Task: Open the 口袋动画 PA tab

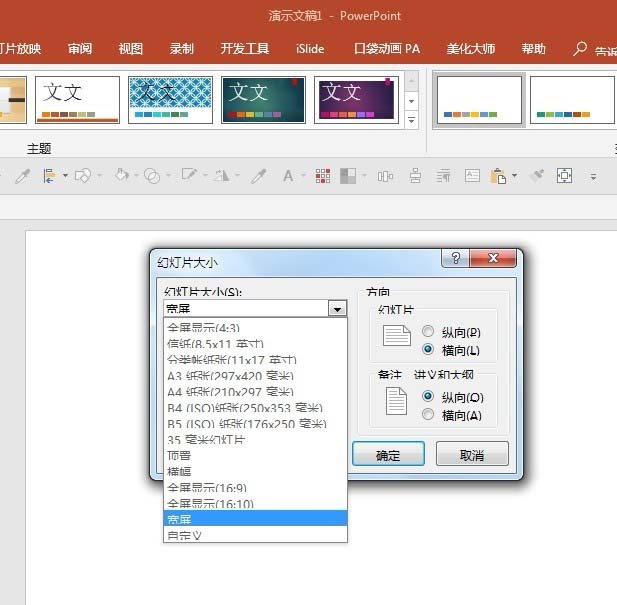Action: tap(387, 48)
